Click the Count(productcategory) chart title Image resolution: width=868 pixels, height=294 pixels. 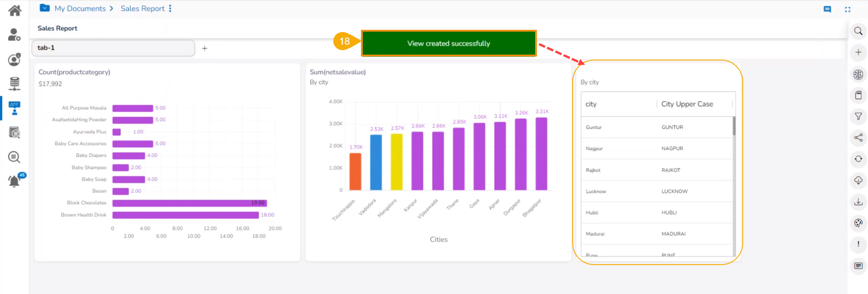[x=74, y=72]
